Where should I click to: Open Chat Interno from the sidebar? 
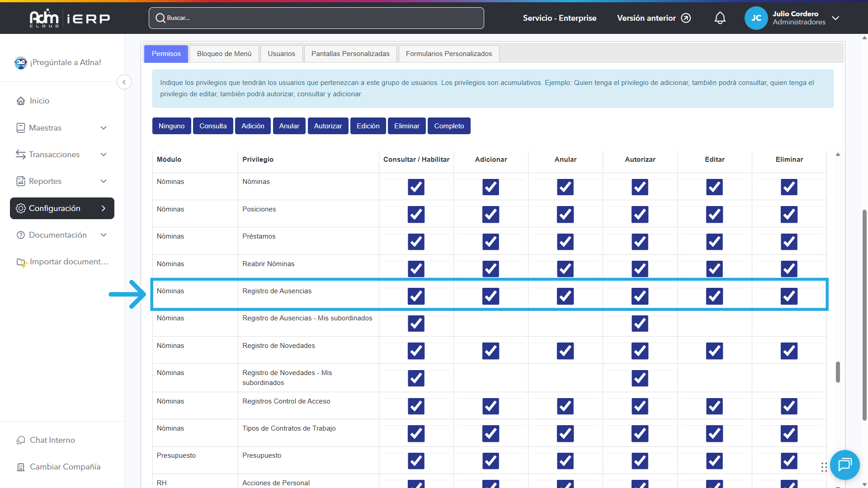tap(52, 440)
